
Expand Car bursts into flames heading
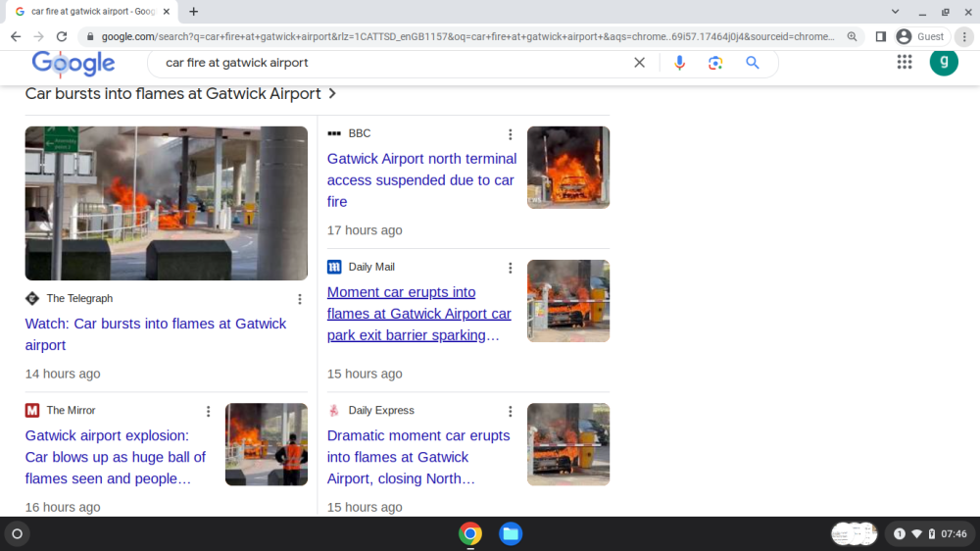click(x=180, y=94)
